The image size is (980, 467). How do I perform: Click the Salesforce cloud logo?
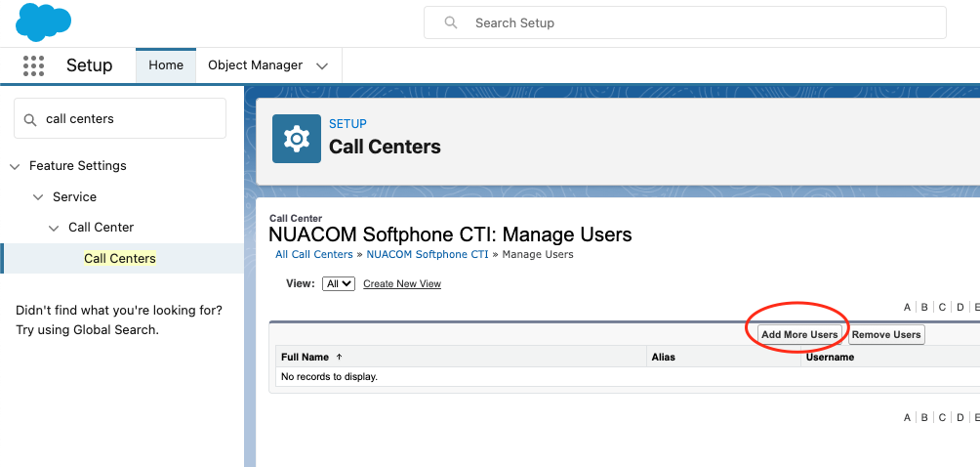[x=43, y=21]
